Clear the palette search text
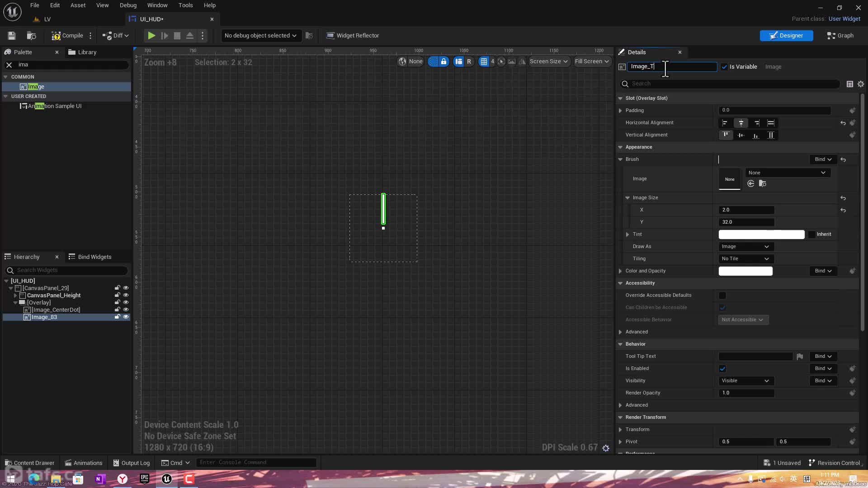 tap(9, 65)
